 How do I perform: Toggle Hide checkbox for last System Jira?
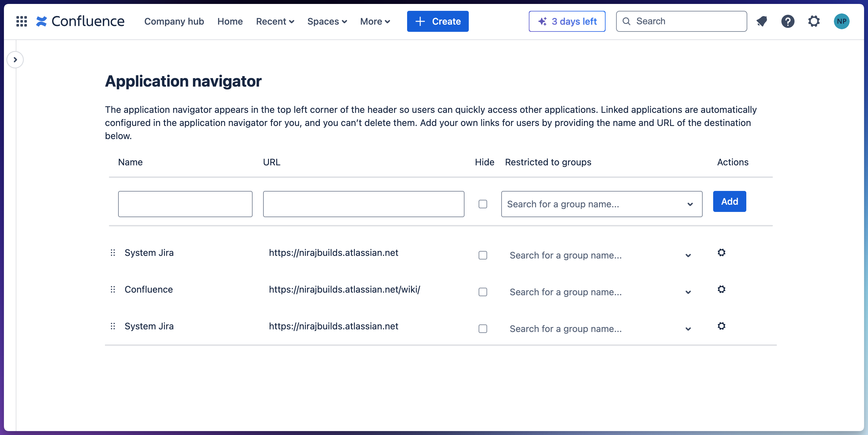[x=483, y=328]
